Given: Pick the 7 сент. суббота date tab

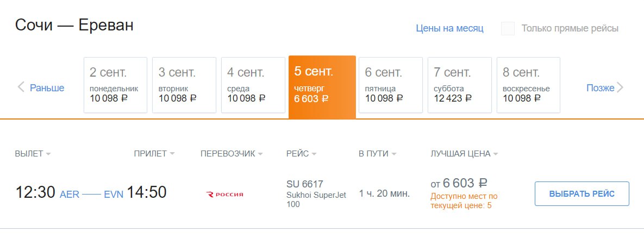Looking at the screenshot, I should click(x=459, y=85).
